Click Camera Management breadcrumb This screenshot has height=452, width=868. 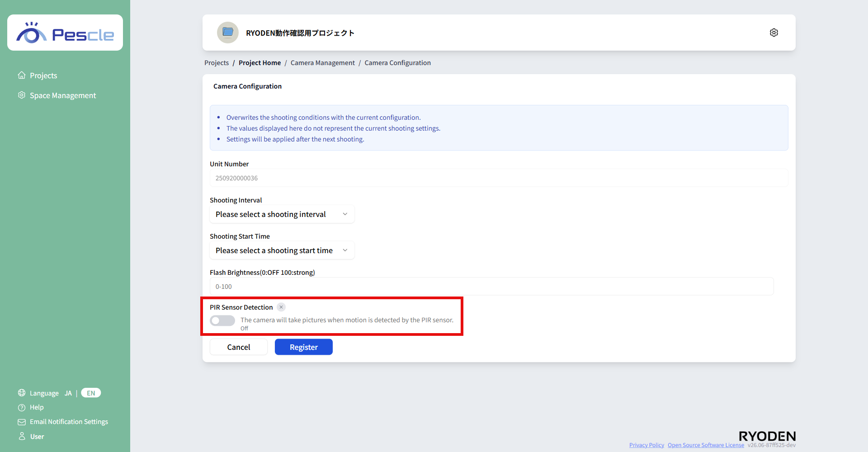coord(323,63)
